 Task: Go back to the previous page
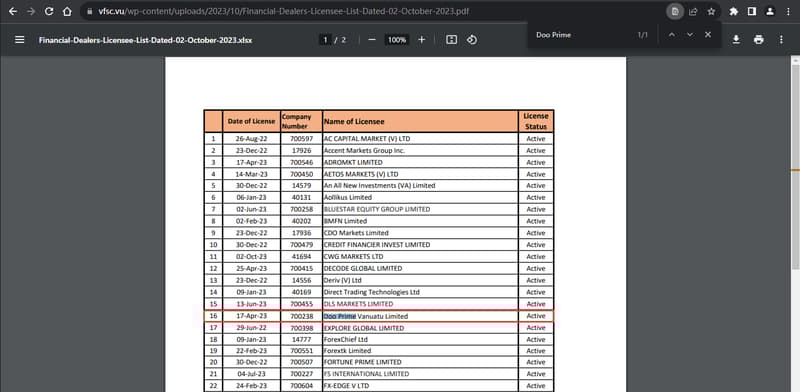pyautogui.click(x=13, y=11)
